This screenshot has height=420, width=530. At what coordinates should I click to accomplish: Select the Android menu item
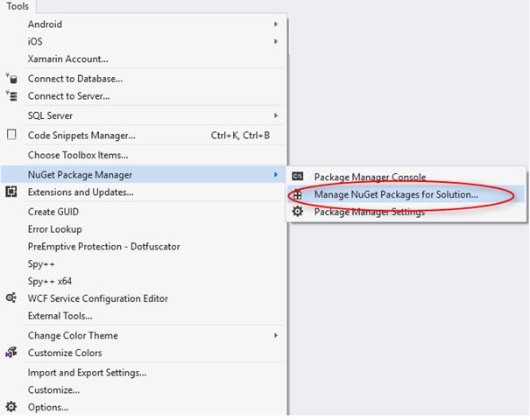pos(144,24)
